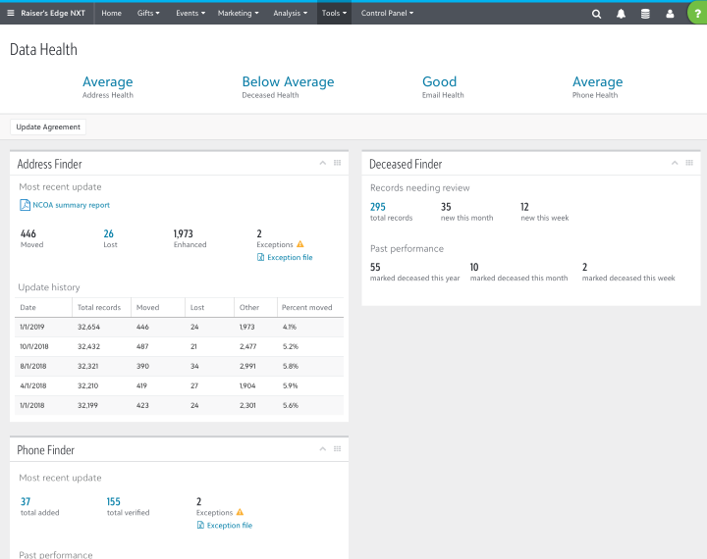The image size is (707, 559).
Task: Click the database icon in top bar
Action: (645, 14)
